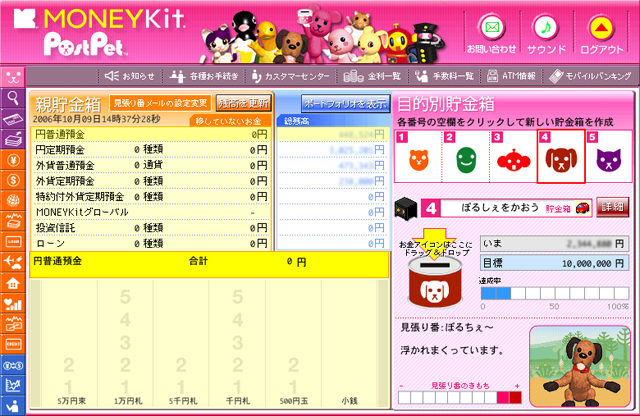640x416 pixels.
Task: Open the pink pet face sidebar icon
Action: (13, 76)
